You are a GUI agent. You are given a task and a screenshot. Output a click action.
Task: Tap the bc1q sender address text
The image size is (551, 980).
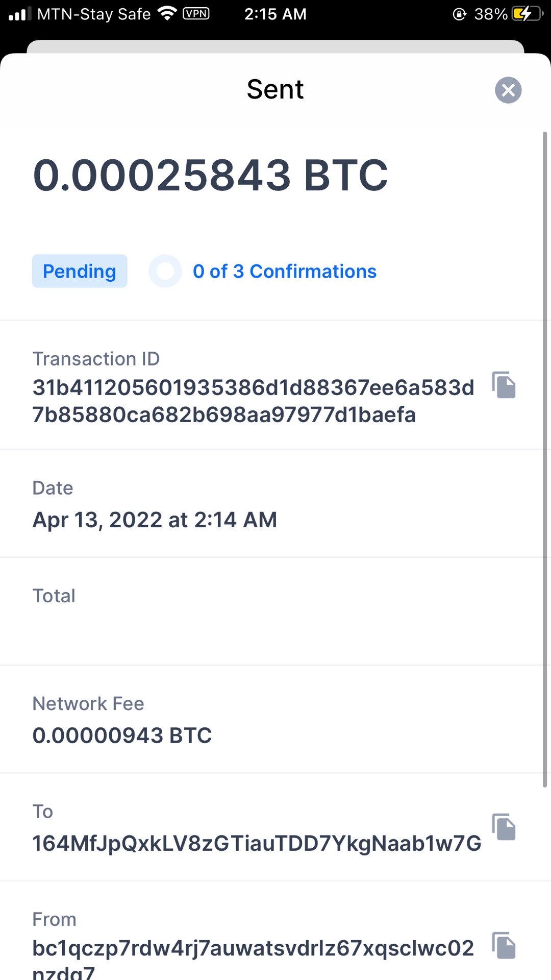click(253, 948)
